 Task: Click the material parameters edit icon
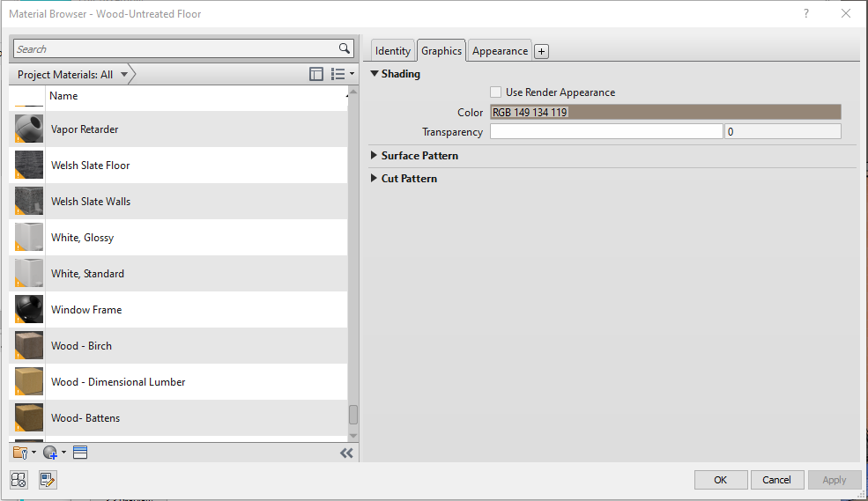pos(48,480)
